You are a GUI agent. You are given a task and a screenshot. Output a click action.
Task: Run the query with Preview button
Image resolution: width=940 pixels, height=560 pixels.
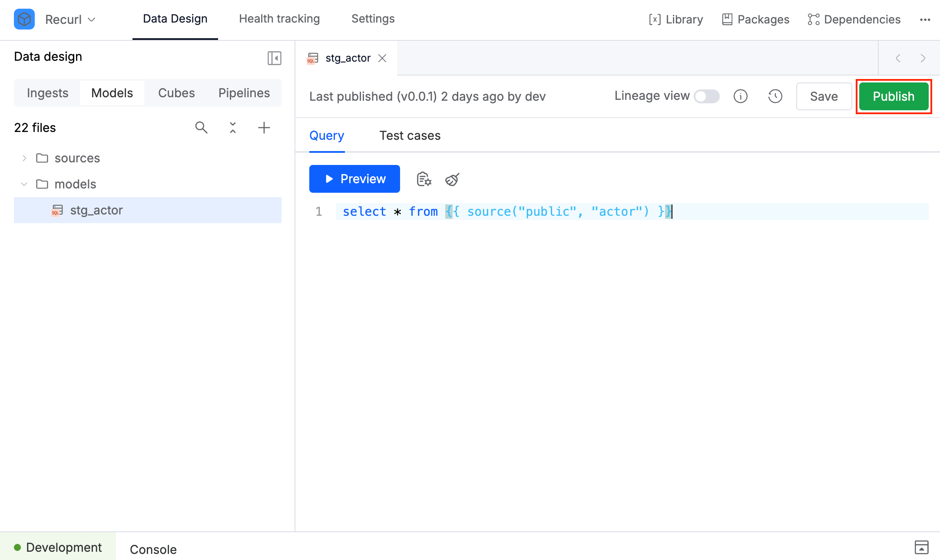354,179
